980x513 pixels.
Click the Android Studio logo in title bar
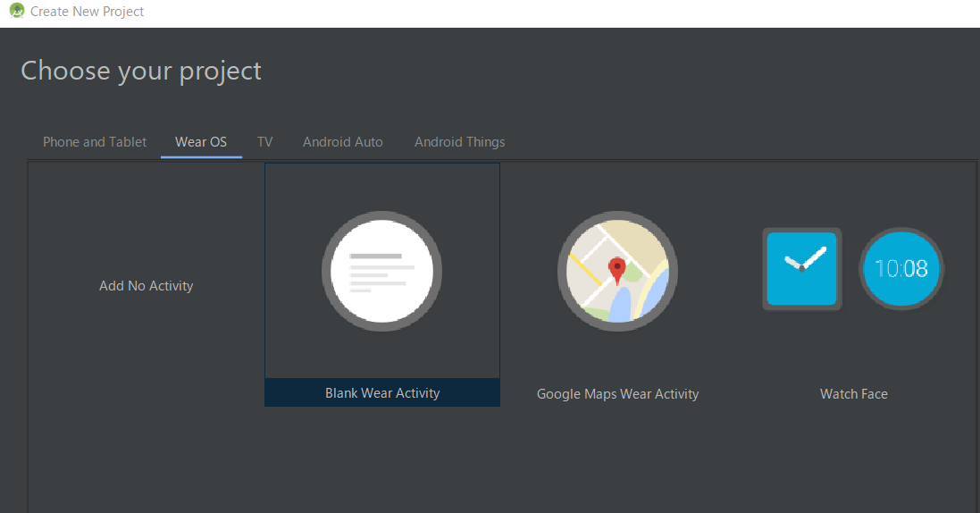pos(17,11)
